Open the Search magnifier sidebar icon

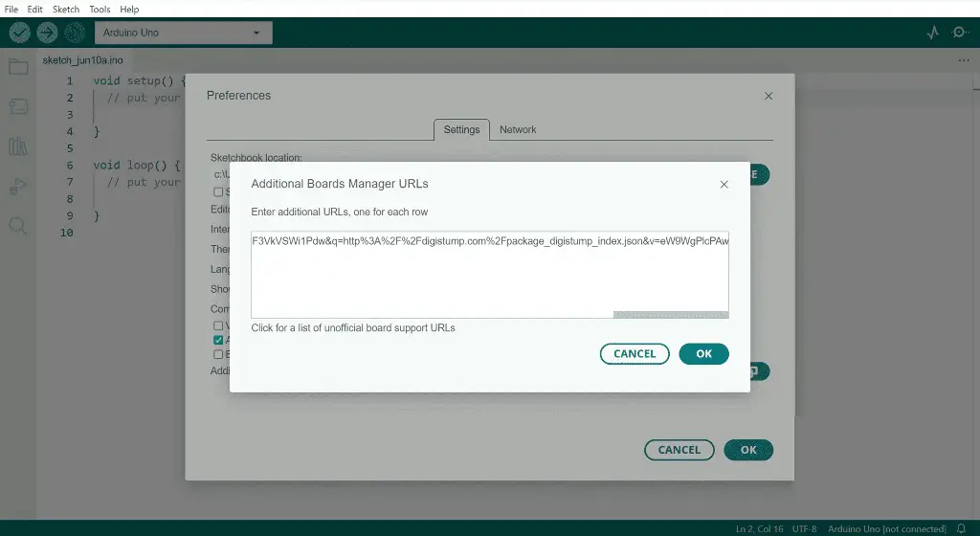(x=18, y=226)
